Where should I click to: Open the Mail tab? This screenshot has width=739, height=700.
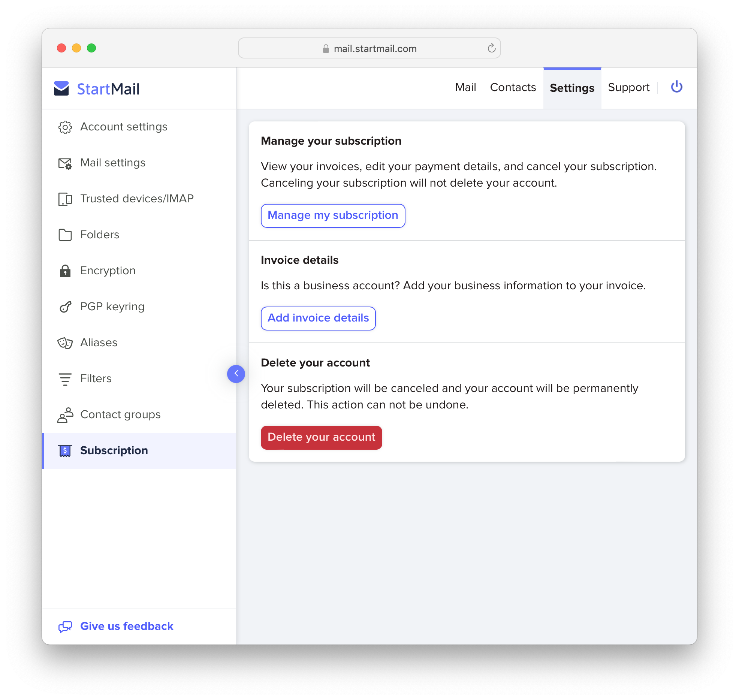tap(465, 87)
